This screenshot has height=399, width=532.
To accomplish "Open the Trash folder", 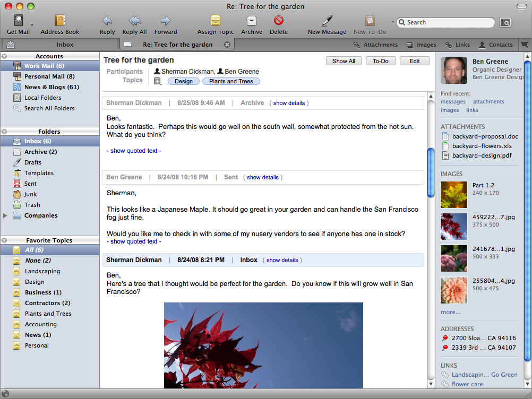I will 50,205.
